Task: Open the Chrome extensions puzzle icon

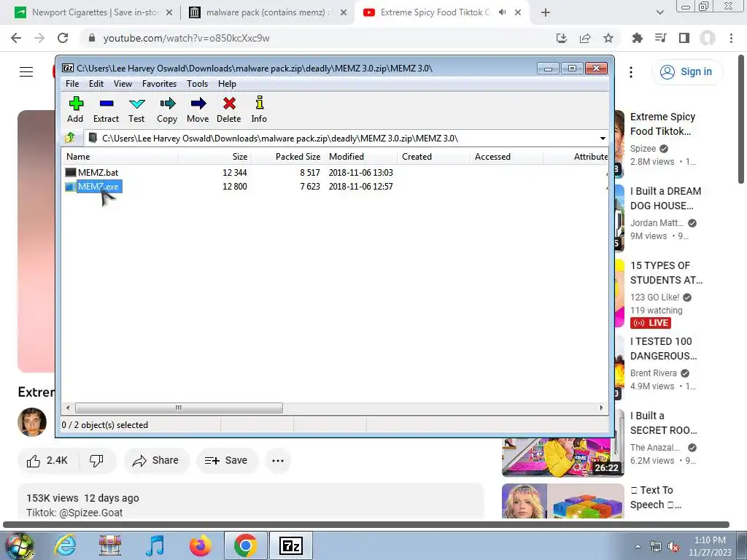Action: click(638, 38)
